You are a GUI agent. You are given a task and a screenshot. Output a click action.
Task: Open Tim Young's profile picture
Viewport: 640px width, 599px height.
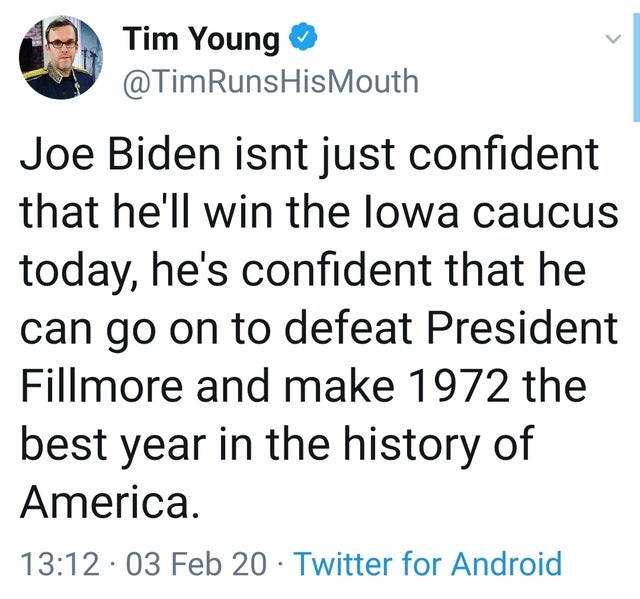pos(61,57)
